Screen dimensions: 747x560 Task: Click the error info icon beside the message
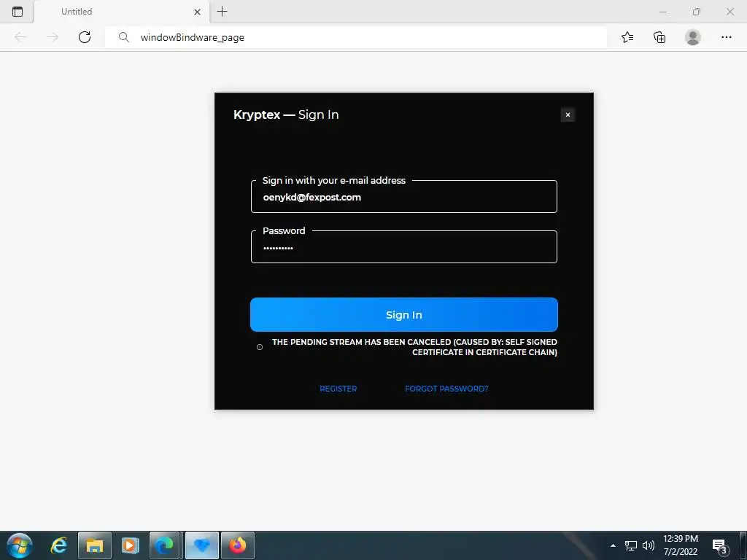click(x=260, y=347)
